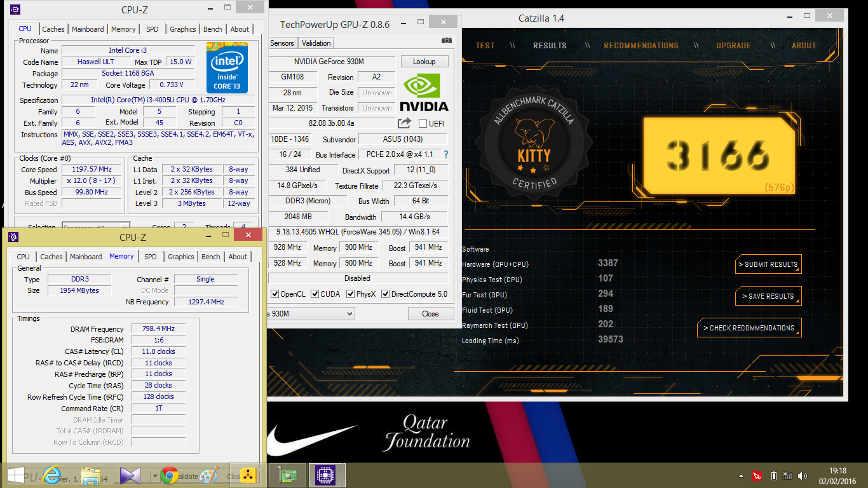
Task: Open RECOMMENDATIONS in the Catzilla menu
Action: 641,46
